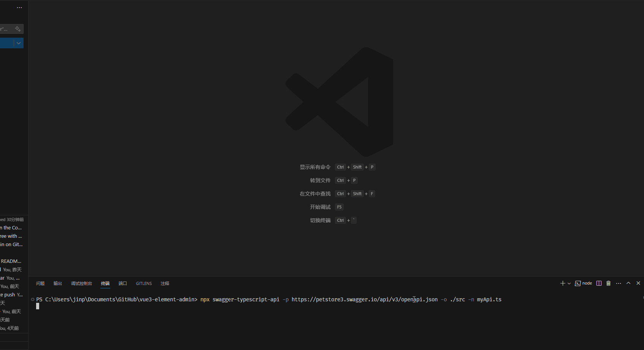This screenshot has height=350, width=644.
Task: Click the terminal prompt status circle
Action: tap(33, 299)
